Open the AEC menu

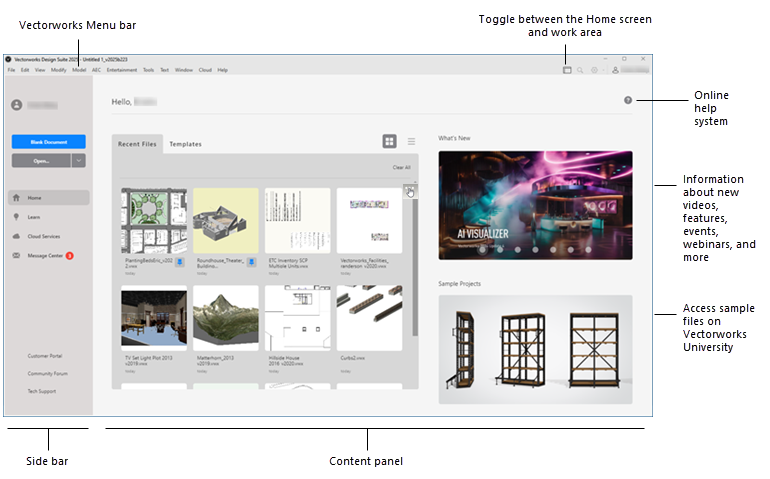click(97, 70)
